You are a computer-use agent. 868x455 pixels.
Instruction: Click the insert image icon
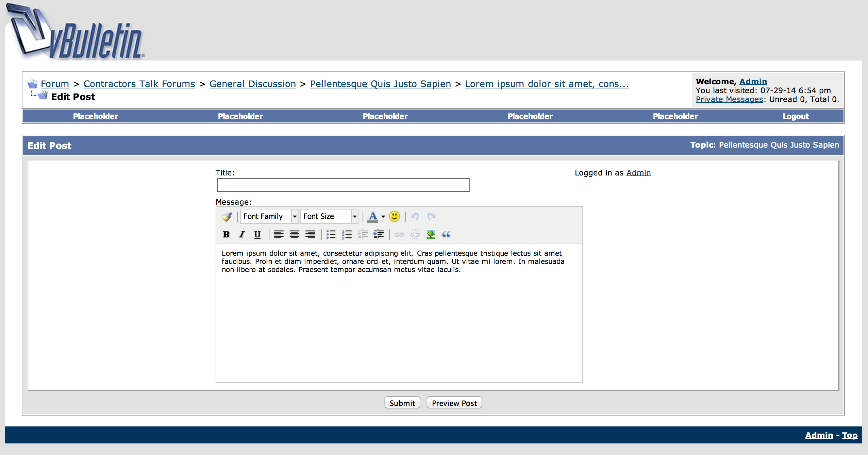pyautogui.click(x=431, y=234)
